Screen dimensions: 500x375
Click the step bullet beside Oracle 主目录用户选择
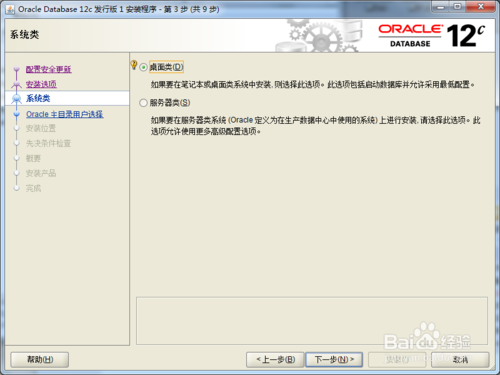click(17, 114)
